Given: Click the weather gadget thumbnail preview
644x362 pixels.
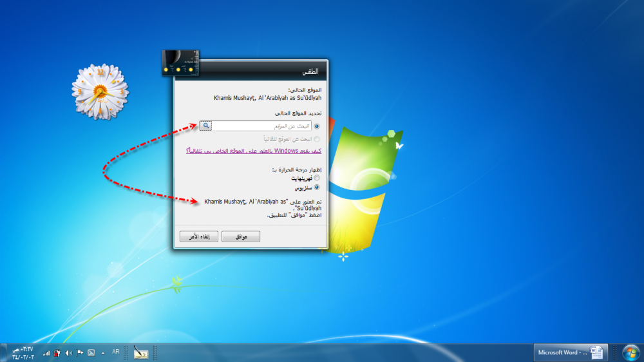Looking at the screenshot, I should [x=180, y=63].
